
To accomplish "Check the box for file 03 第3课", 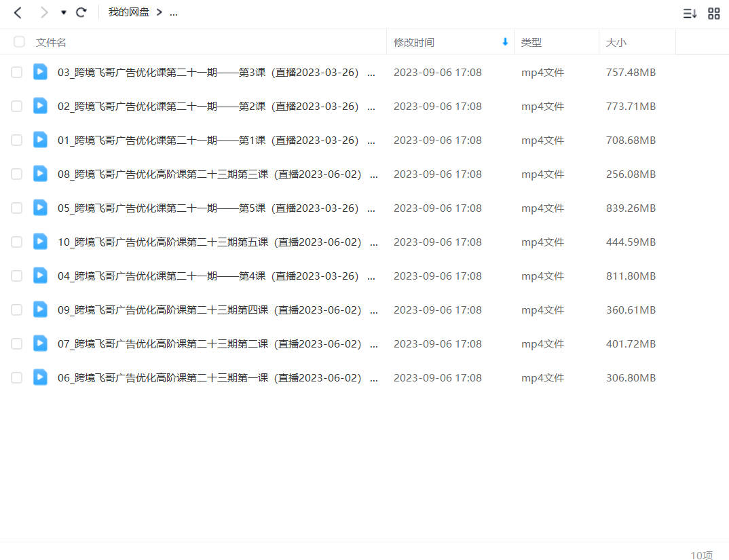I will (16, 72).
